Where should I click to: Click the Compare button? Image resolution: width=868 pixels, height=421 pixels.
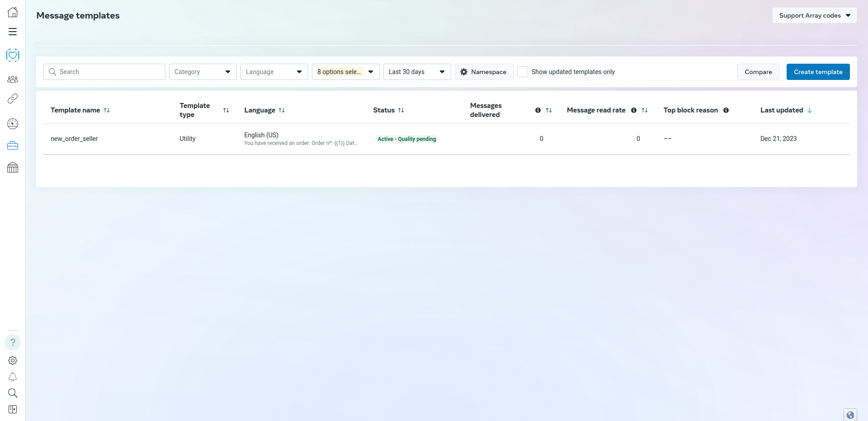point(759,72)
